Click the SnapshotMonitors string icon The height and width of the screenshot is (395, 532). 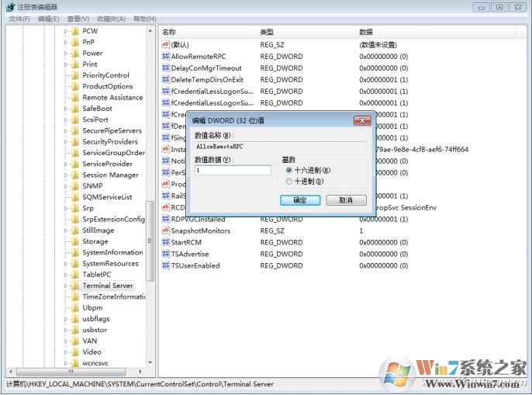pyautogui.click(x=166, y=230)
